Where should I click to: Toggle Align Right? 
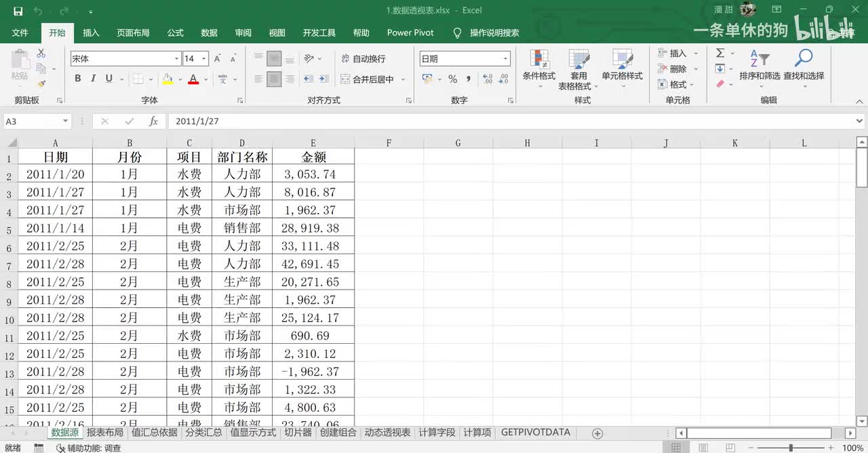(x=290, y=79)
